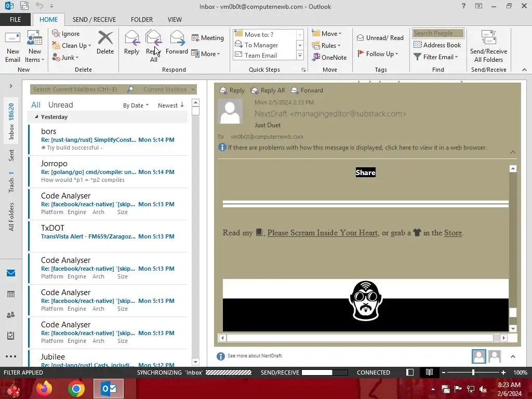
Task: Reply with a Meeting
Action: [x=208, y=37]
